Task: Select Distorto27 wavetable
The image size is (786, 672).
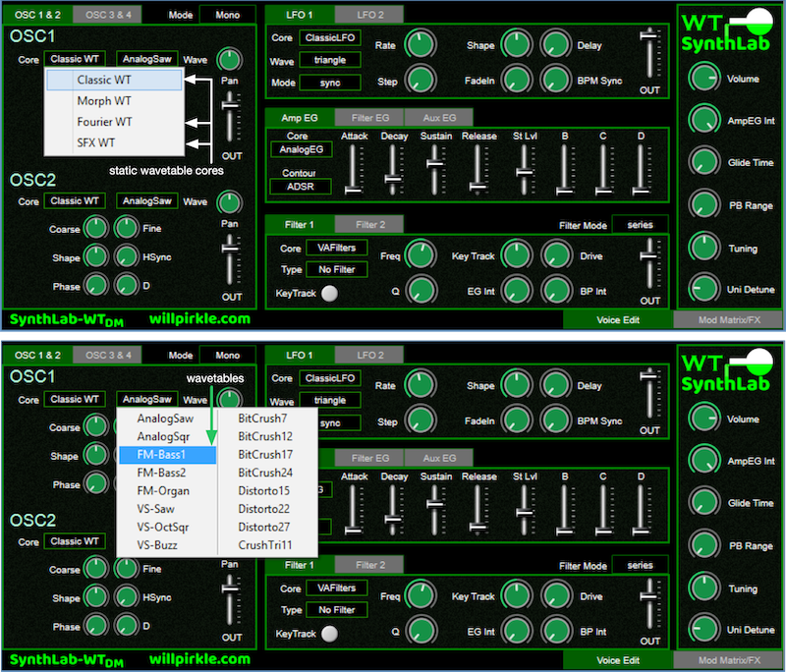Action: coord(267,527)
